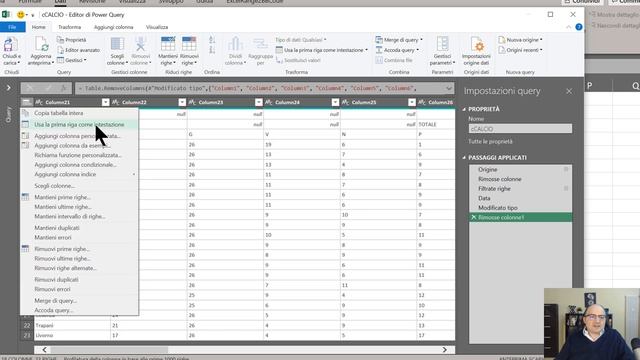Sort ascending with the A-Z icon

click(x=212, y=40)
